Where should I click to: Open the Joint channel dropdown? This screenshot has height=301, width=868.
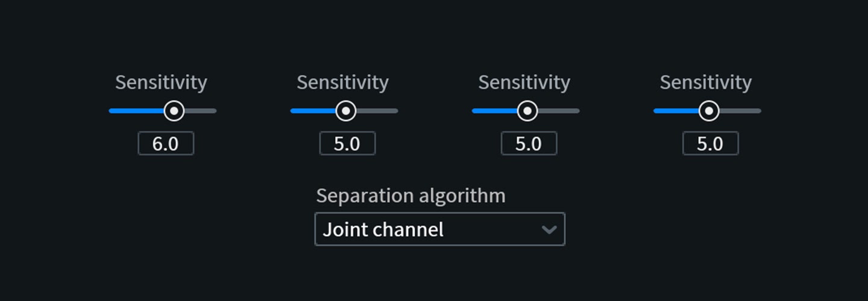click(x=439, y=229)
